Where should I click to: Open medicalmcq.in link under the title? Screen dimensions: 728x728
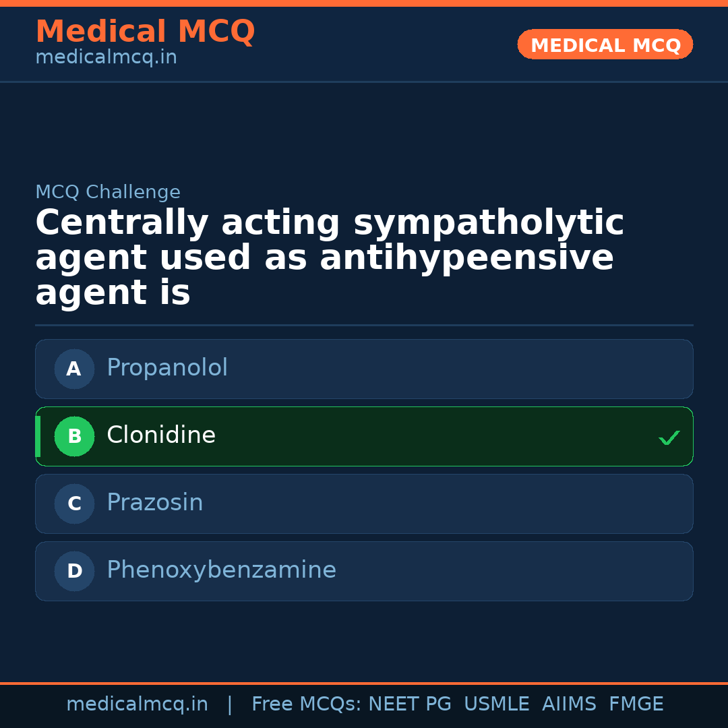tap(106, 58)
